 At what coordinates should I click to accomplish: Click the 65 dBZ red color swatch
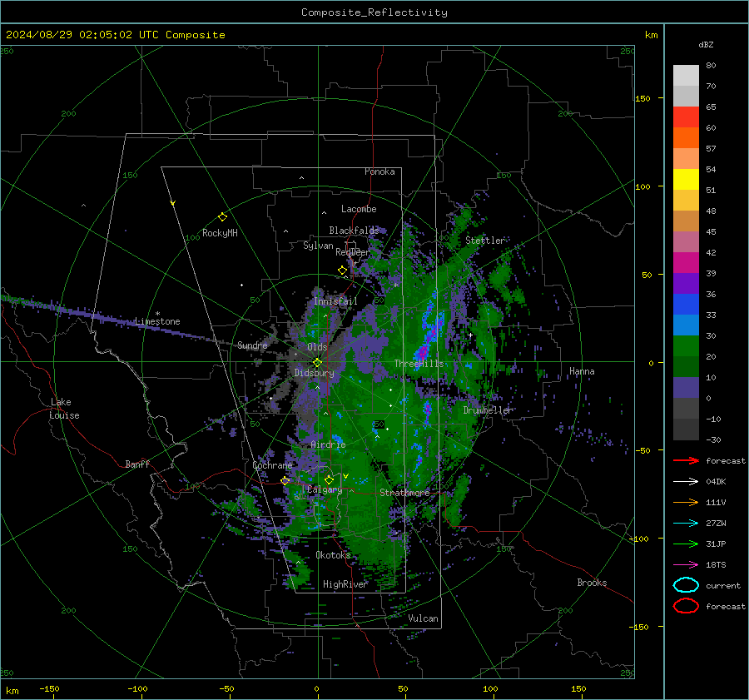point(686,117)
